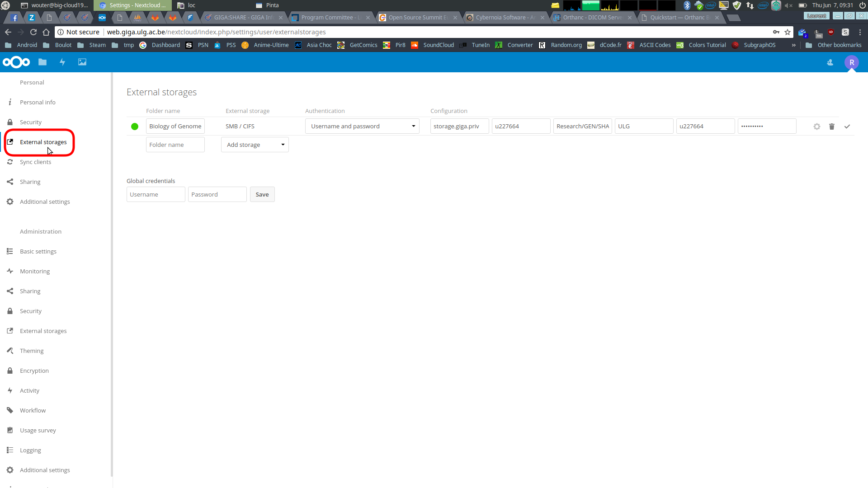Focus the Global credentials Username field
This screenshot has width=868, height=488.
coord(156,194)
